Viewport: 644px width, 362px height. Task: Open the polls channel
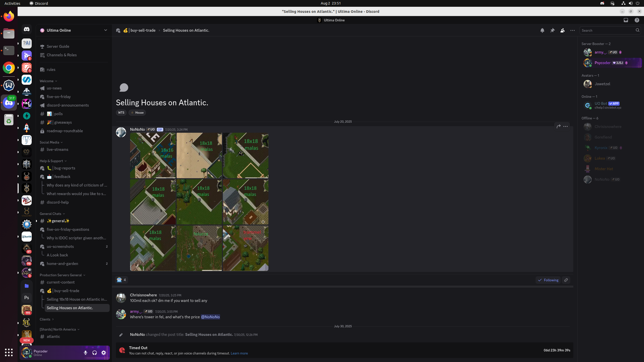coord(74,114)
